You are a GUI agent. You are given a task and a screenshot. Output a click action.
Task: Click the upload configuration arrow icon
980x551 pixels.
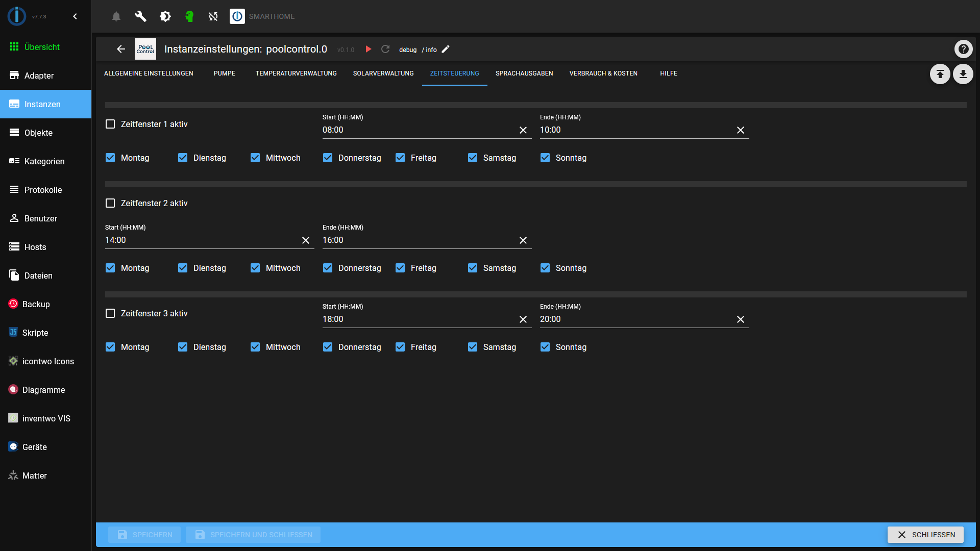(x=940, y=74)
